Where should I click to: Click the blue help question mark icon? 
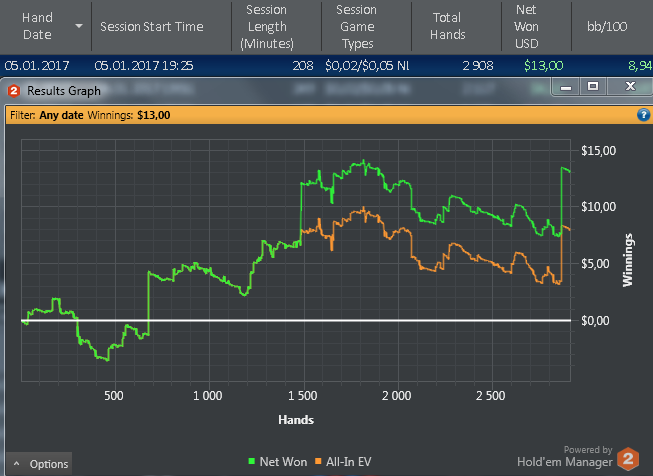tap(643, 115)
